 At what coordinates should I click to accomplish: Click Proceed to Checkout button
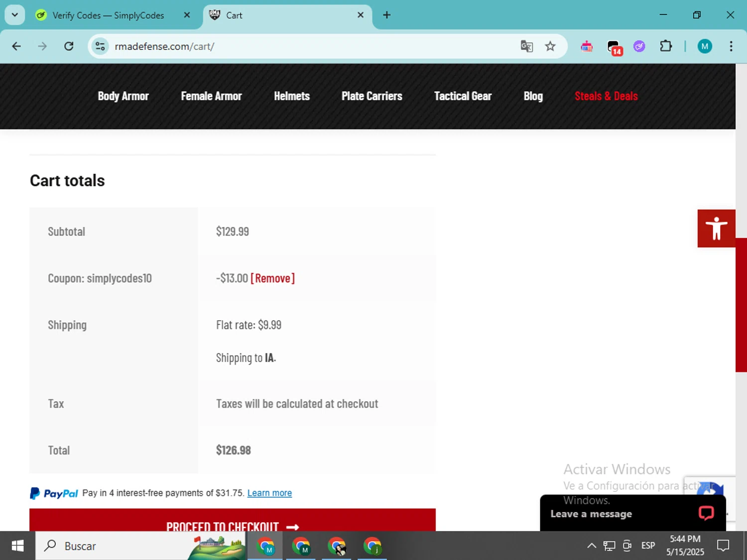point(233,520)
